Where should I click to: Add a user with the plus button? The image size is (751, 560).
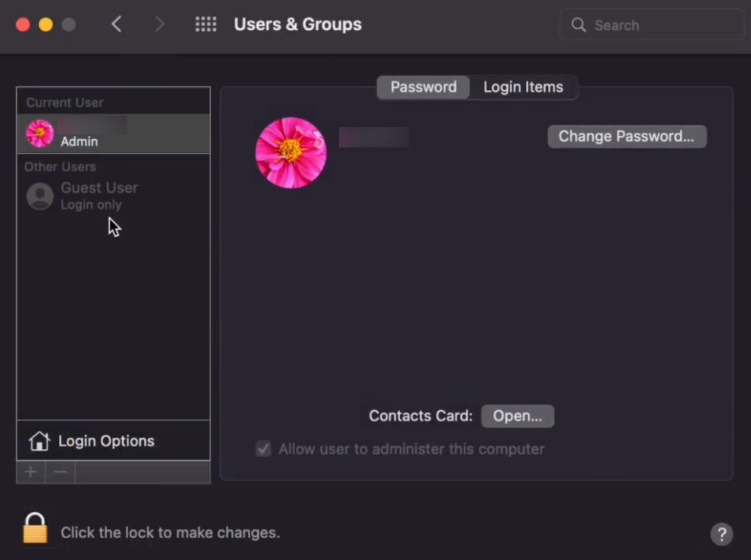[x=31, y=472]
